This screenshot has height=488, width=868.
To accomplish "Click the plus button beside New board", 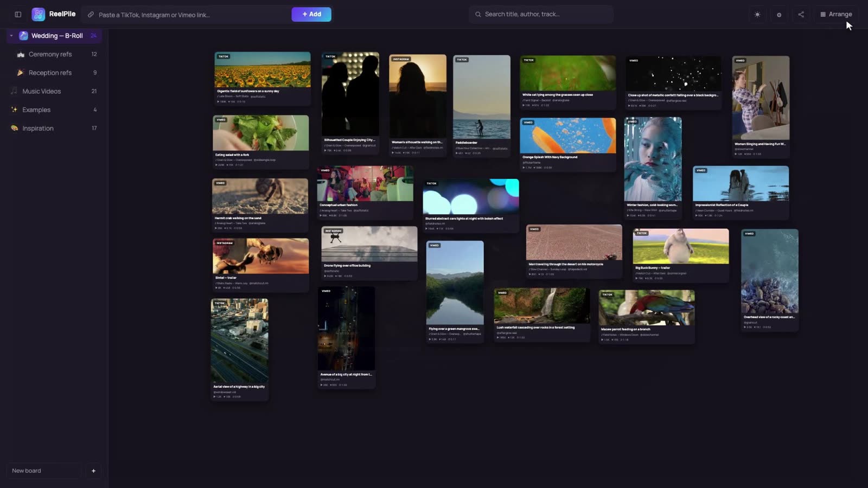I will [93, 471].
